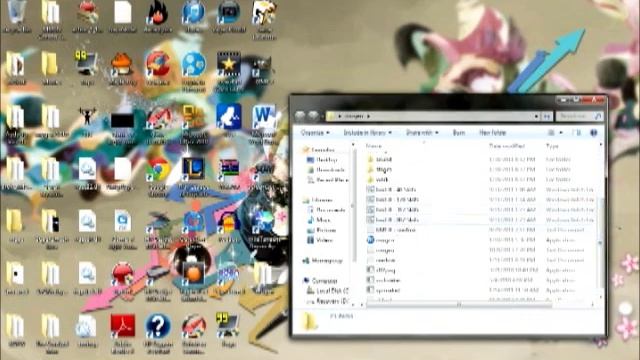Select the blue square icon with white figure

229,119
